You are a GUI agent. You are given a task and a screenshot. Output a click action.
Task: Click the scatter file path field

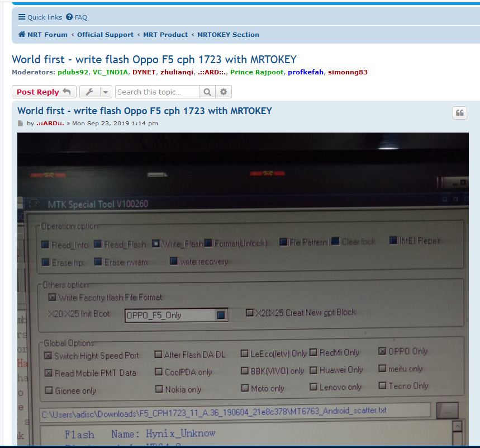[x=235, y=413]
